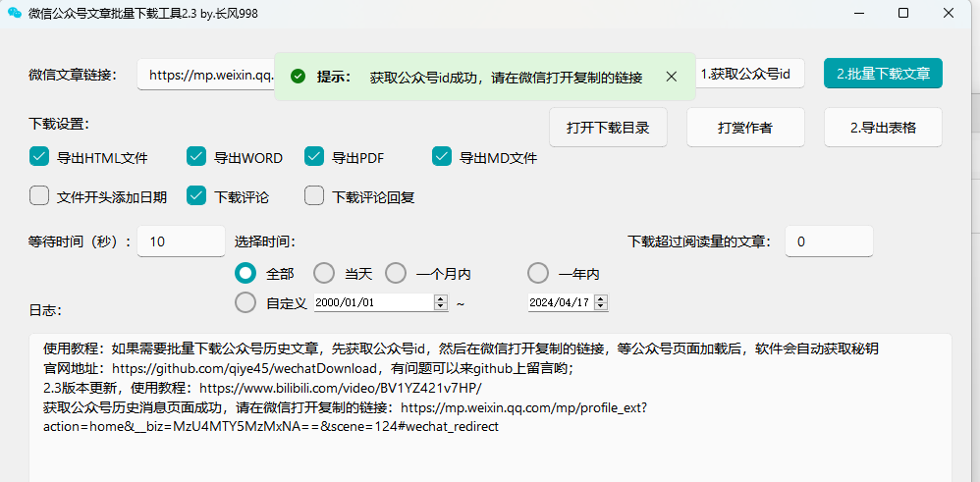The height and width of the screenshot is (482, 980).
Task: Close the download tool window
Action: click(x=949, y=13)
